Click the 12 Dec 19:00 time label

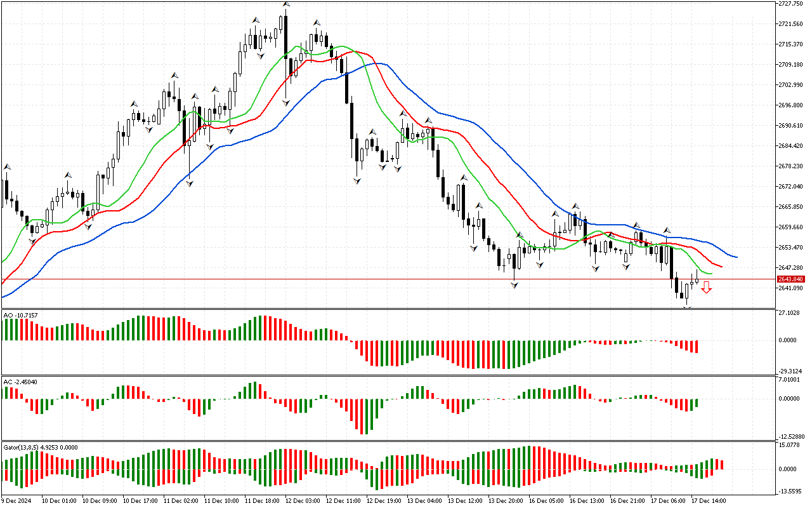pos(384,500)
